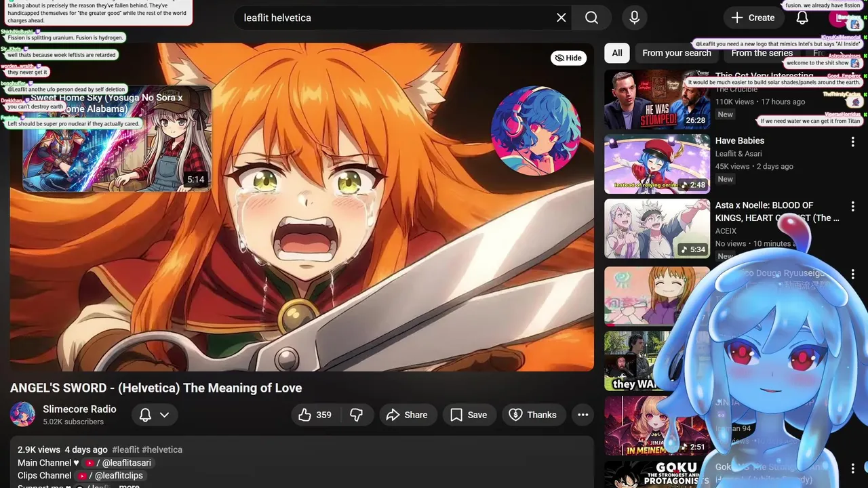The image size is (868, 488).
Task: Share the ANGEL'S SWORD video
Action: 407,415
